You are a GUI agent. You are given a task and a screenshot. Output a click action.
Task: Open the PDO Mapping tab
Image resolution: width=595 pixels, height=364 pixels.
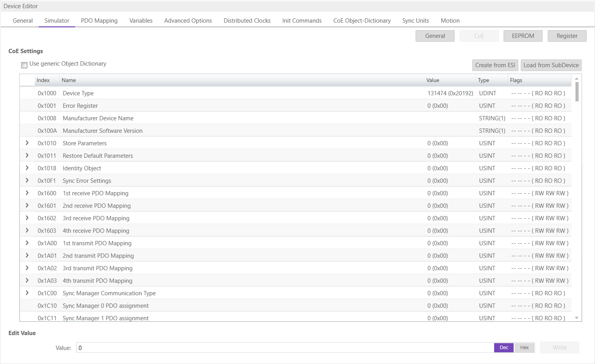pyautogui.click(x=99, y=21)
